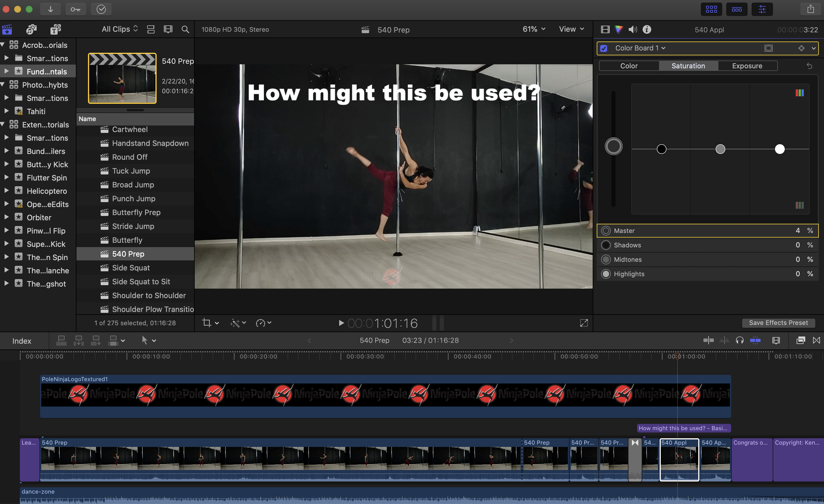Show the libraries sidebar clapper icon

[7, 29]
